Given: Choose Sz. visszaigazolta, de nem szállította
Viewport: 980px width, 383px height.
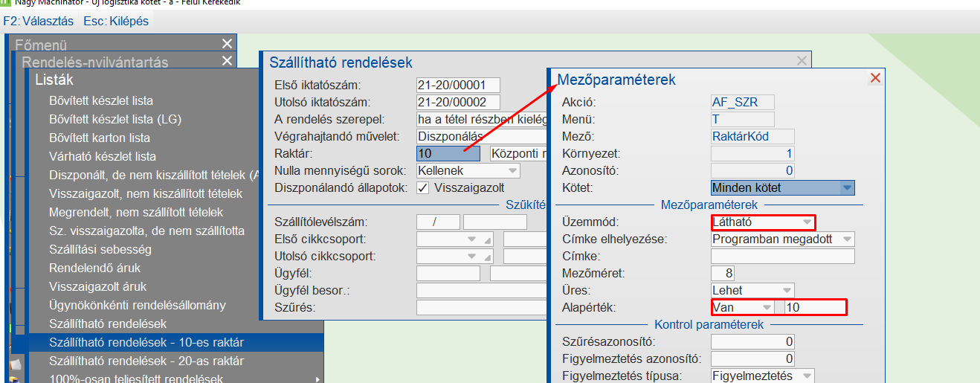Looking at the screenshot, I should tap(146, 231).
